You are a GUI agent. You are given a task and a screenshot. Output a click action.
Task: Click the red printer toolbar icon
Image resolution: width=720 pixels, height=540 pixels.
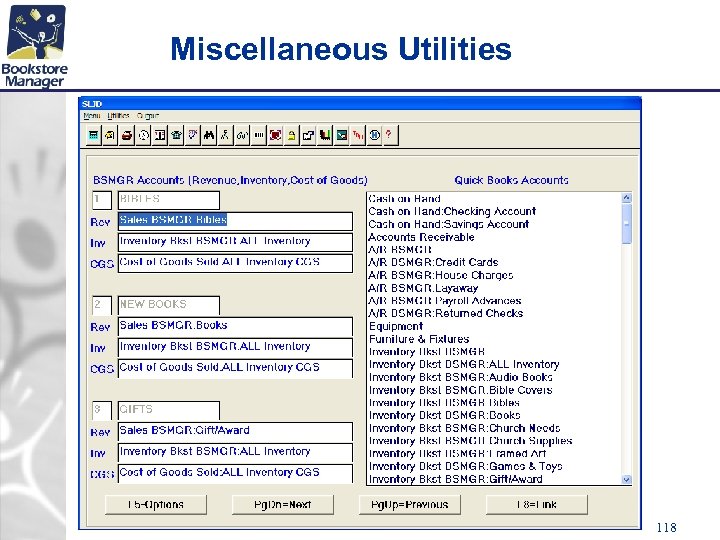[x=127, y=135]
